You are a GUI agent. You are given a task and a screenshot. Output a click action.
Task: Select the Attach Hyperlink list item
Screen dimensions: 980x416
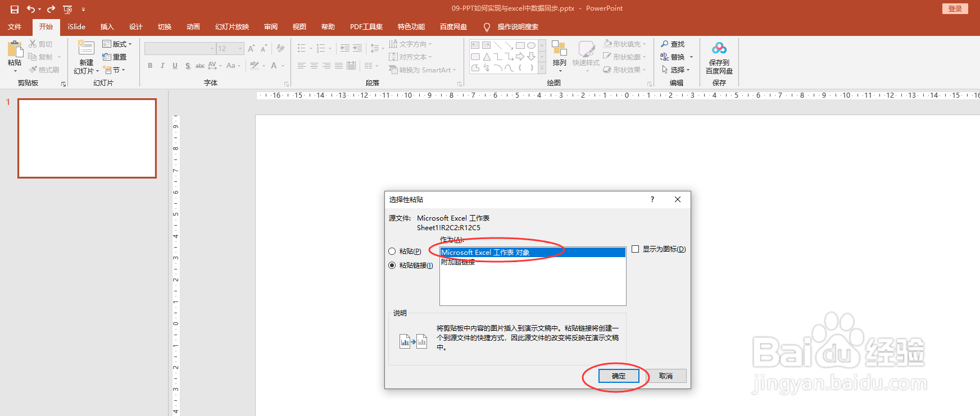(458, 262)
